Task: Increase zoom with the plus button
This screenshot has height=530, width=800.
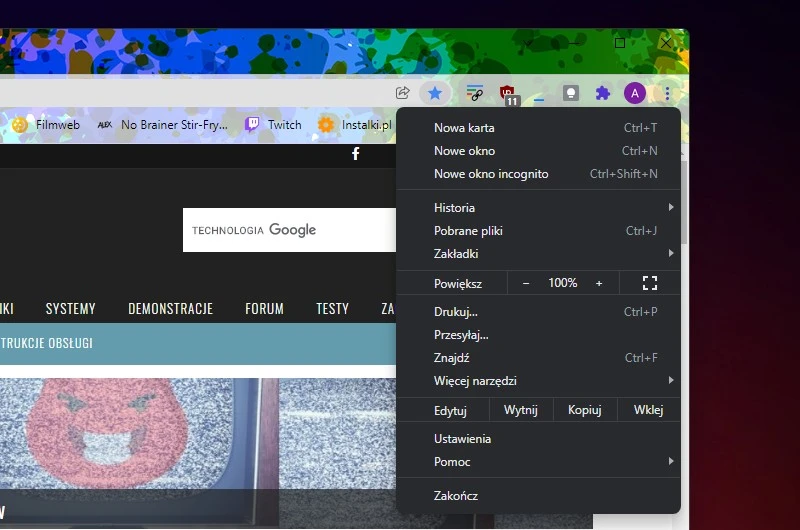Action: (599, 283)
